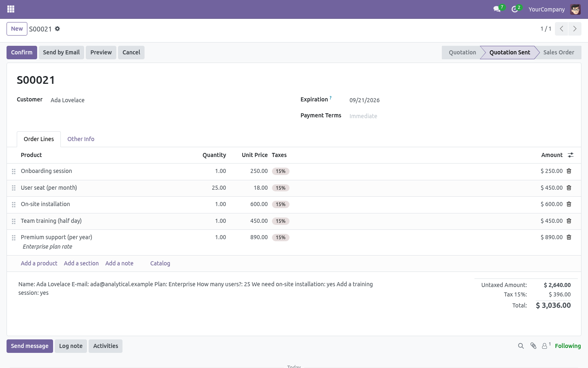Click Add a product link
This screenshot has height=368, width=588.
[39, 263]
